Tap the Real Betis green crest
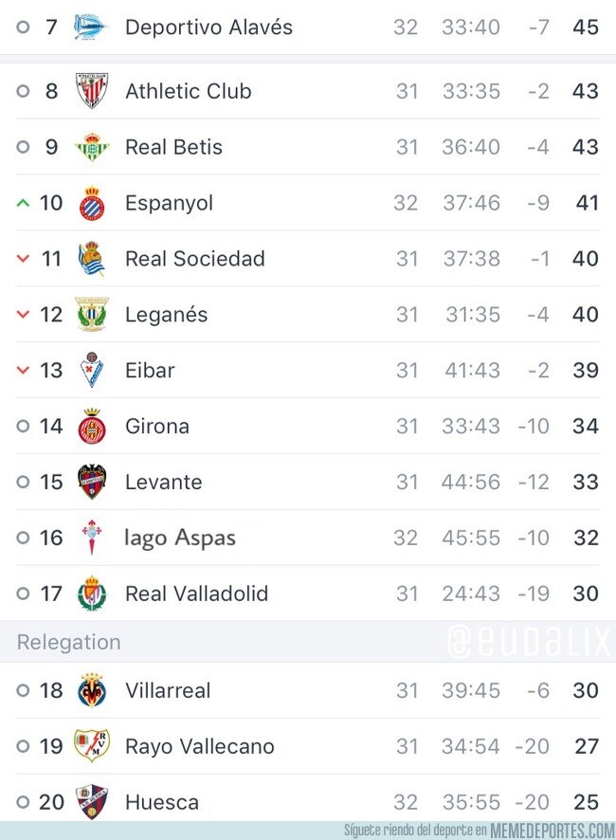Viewport: 616px width, 840px height. point(92,147)
